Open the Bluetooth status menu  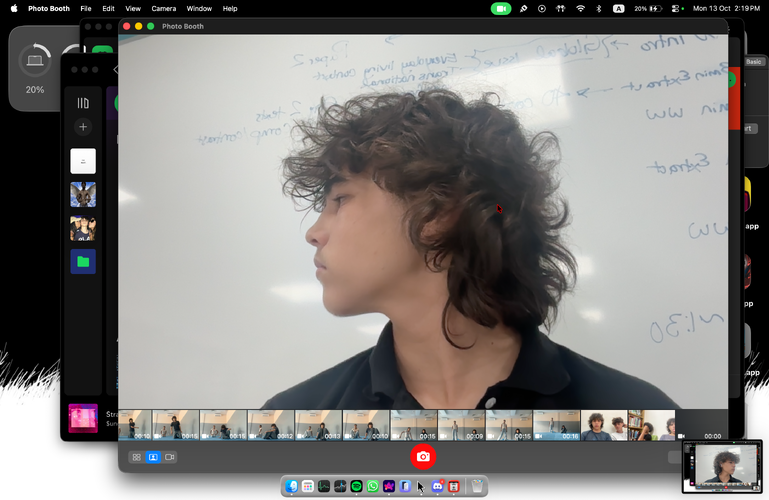tap(598, 8)
